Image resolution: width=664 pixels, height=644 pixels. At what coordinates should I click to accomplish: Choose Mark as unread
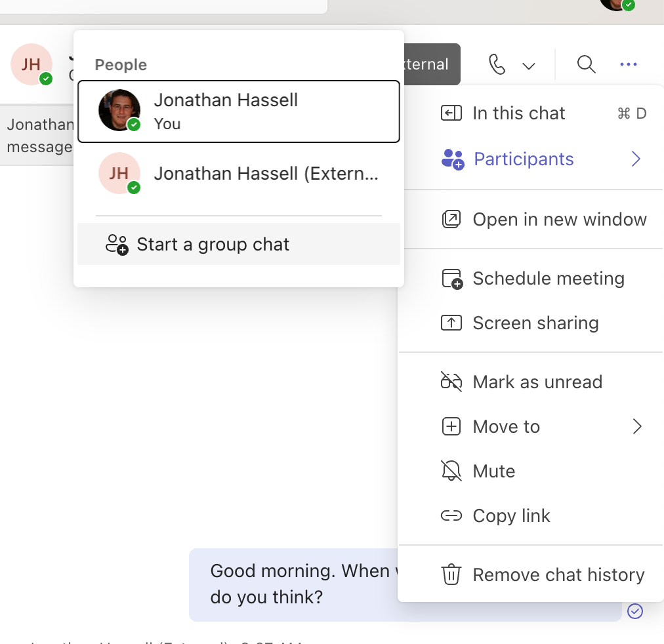point(532,382)
